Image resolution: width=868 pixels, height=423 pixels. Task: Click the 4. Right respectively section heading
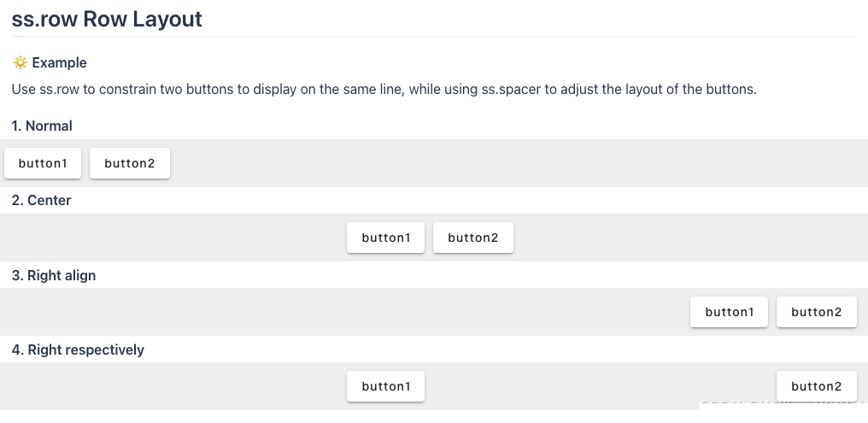tap(78, 350)
